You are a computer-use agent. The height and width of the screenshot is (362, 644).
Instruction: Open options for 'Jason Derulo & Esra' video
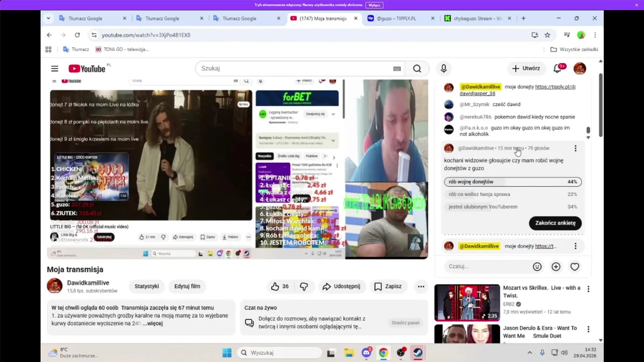pyautogui.click(x=588, y=329)
